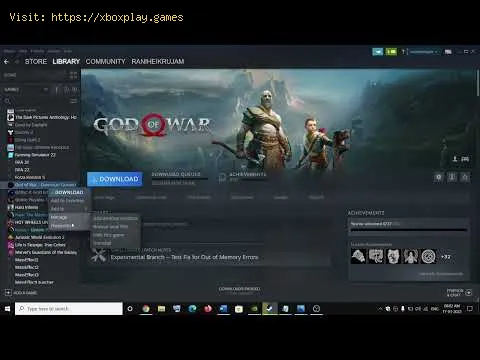Screen dimensions: 480x360
Task: Click the blue DOWNLOAD button
Action: 115,179
